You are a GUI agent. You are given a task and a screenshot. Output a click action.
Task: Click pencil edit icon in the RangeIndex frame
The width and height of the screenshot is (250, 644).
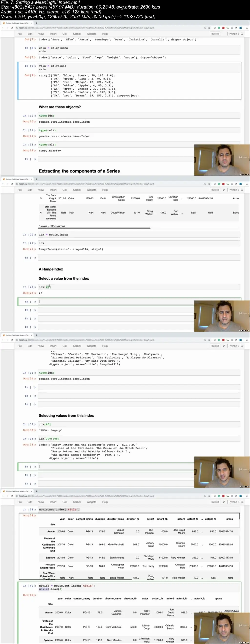pyautogui.click(x=224, y=190)
